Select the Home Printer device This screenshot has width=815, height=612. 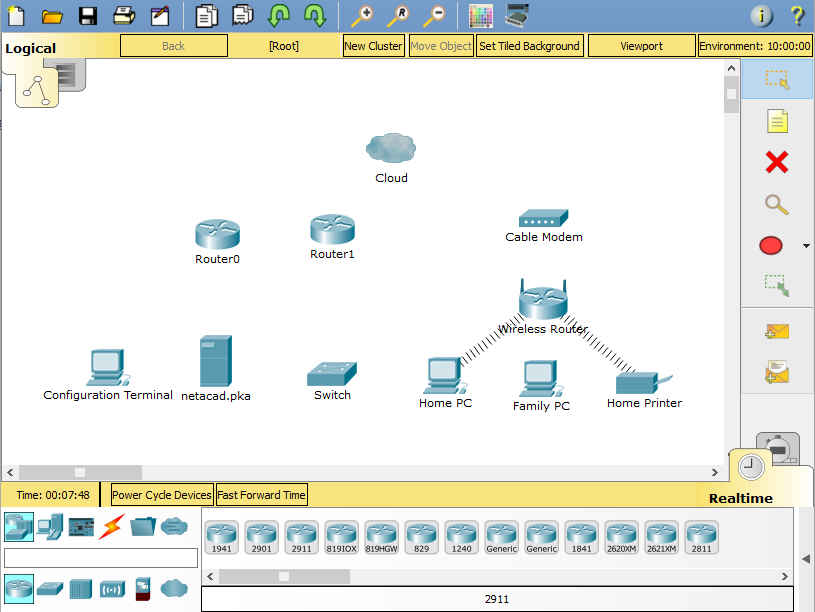(644, 383)
